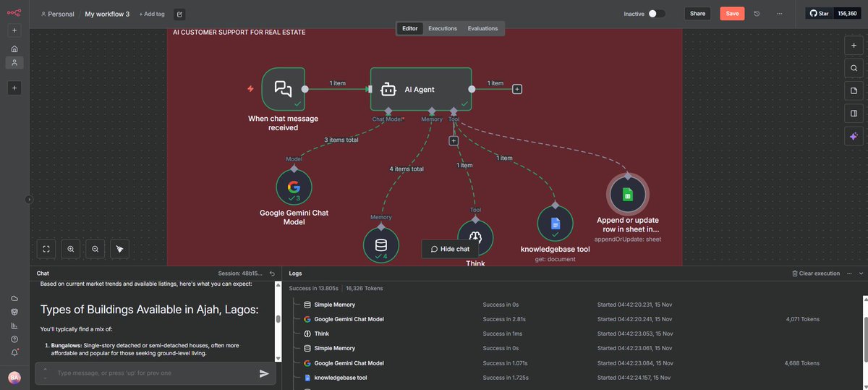Click the 156,360 GitHub star count

tap(848, 14)
